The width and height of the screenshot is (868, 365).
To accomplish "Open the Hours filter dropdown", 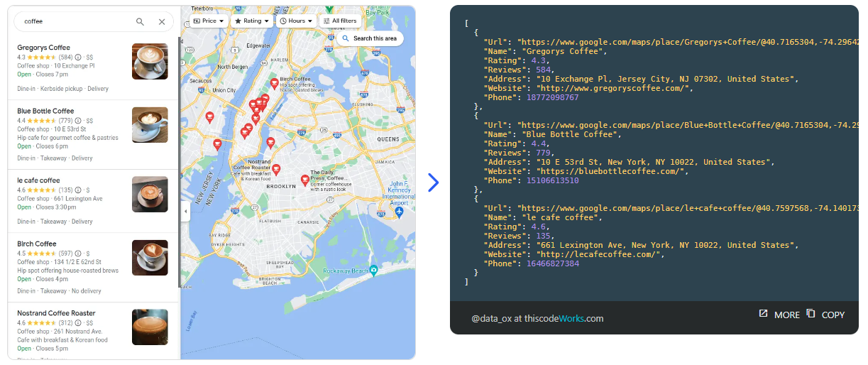I will (x=296, y=21).
